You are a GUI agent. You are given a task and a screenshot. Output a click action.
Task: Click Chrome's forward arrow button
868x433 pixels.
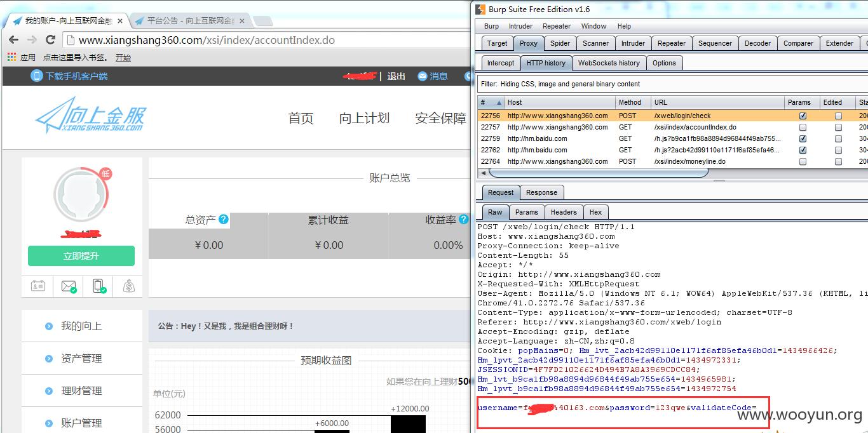[32, 40]
